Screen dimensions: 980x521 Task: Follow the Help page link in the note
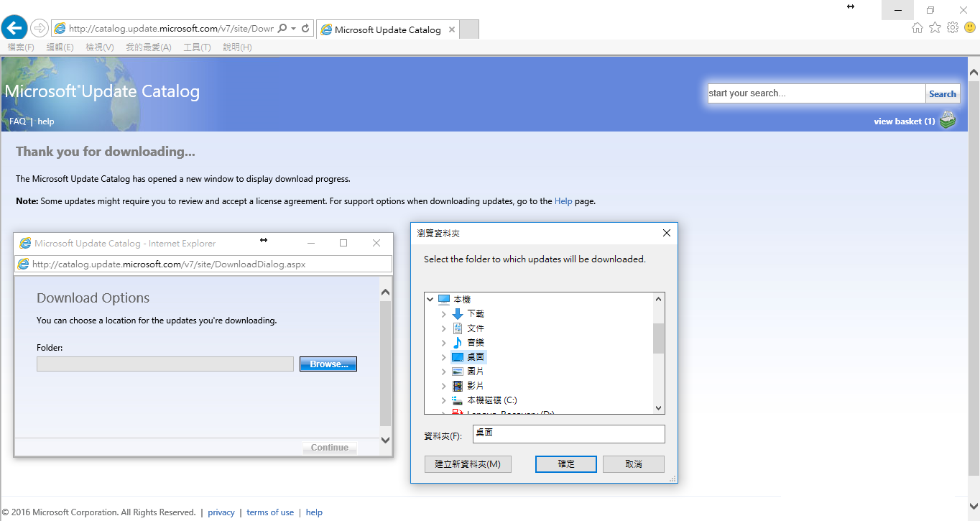(x=563, y=201)
